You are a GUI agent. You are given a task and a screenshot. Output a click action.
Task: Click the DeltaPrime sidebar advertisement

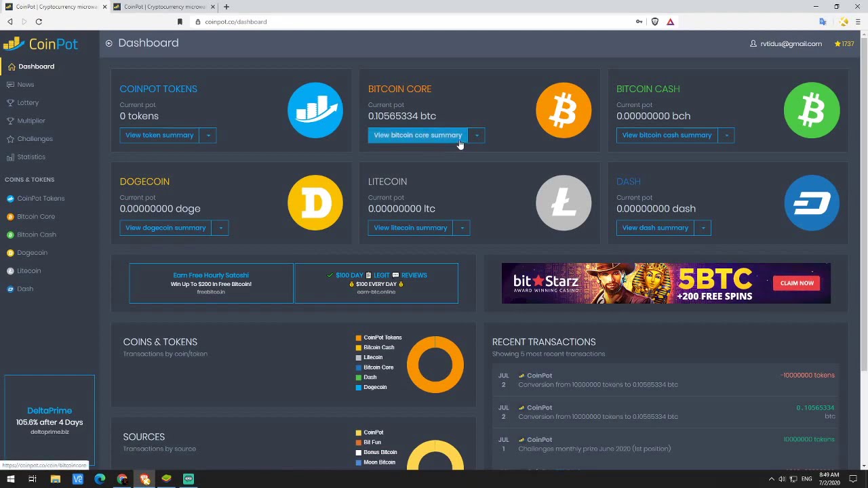point(50,419)
